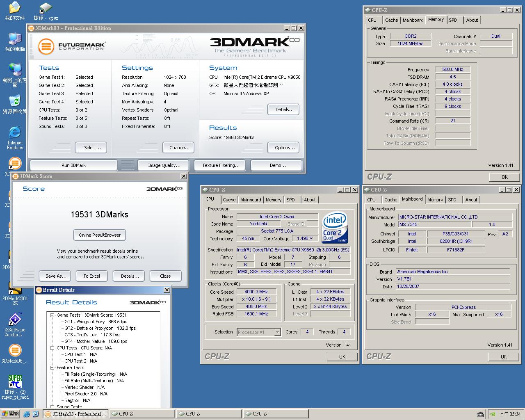Screen dimensions: 525x420
Task: Open About tab in CPU window
Action: [x=310, y=200]
